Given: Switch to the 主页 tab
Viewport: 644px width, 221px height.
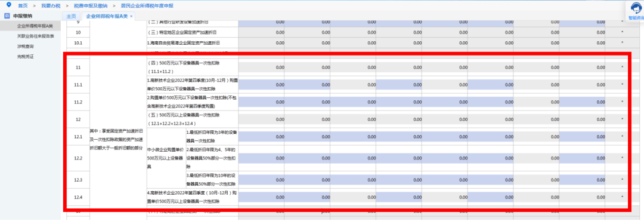Looking at the screenshot, I should point(71,16).
